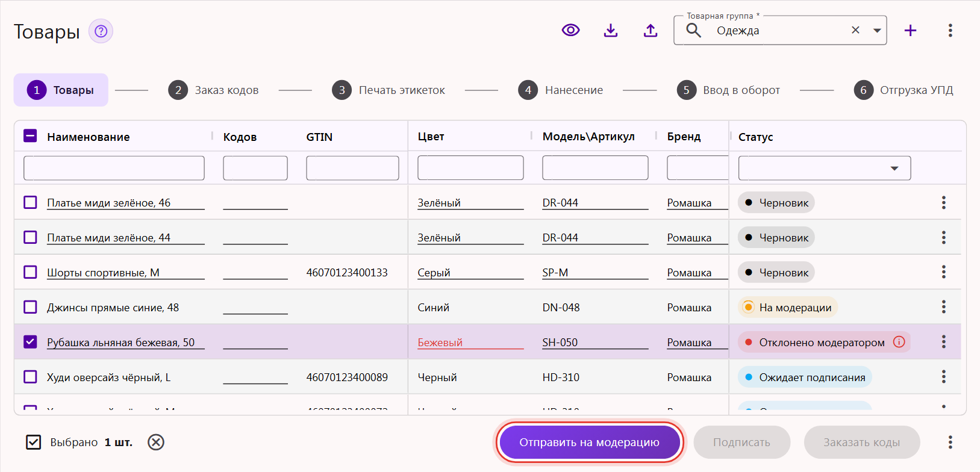Select checkbox for Платье миди зелёное, 46

click(x=30, y=202)
